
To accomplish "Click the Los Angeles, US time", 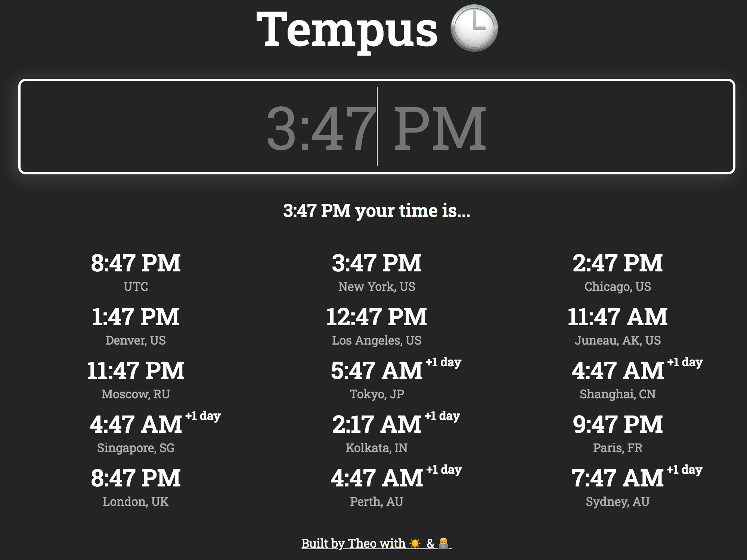I will (376, 317).
